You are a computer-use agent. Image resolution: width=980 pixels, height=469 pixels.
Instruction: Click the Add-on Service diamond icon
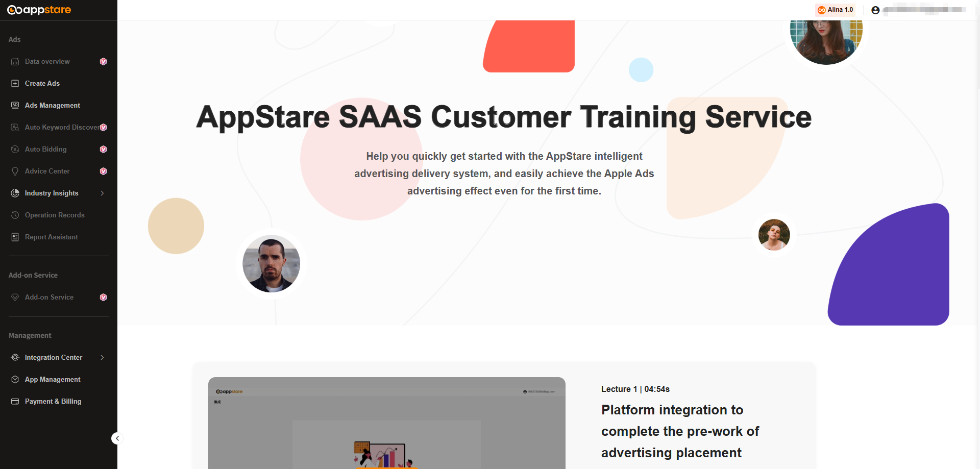coord(15,298)
